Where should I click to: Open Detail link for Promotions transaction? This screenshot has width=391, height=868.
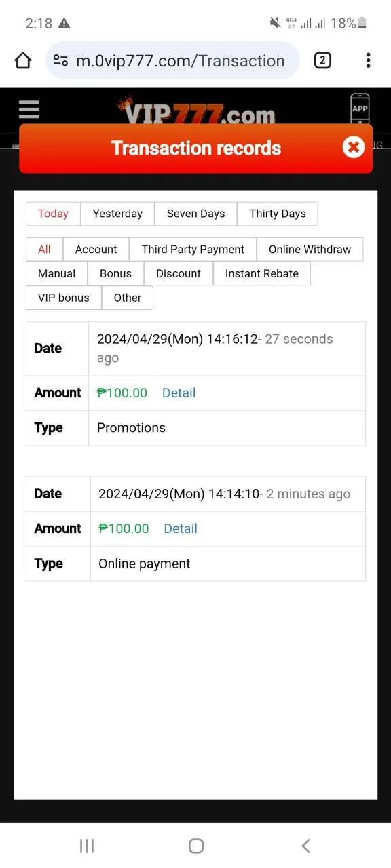click(179, 393)
